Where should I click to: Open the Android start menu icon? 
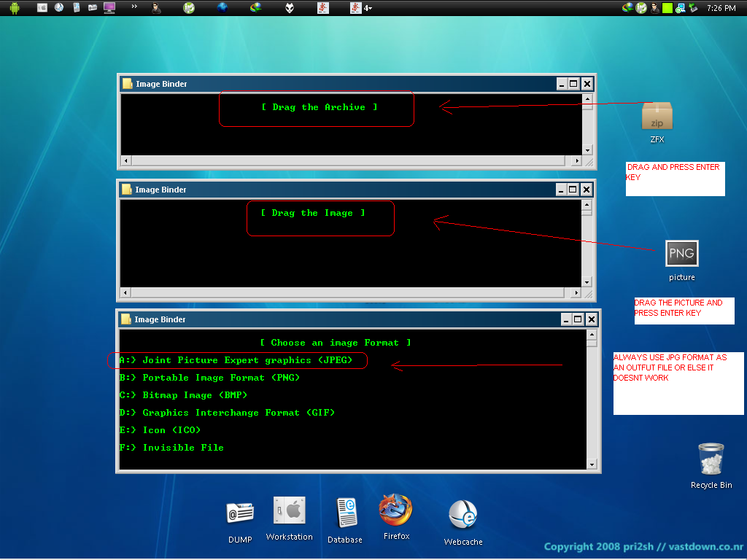click(x=15, y=7)
